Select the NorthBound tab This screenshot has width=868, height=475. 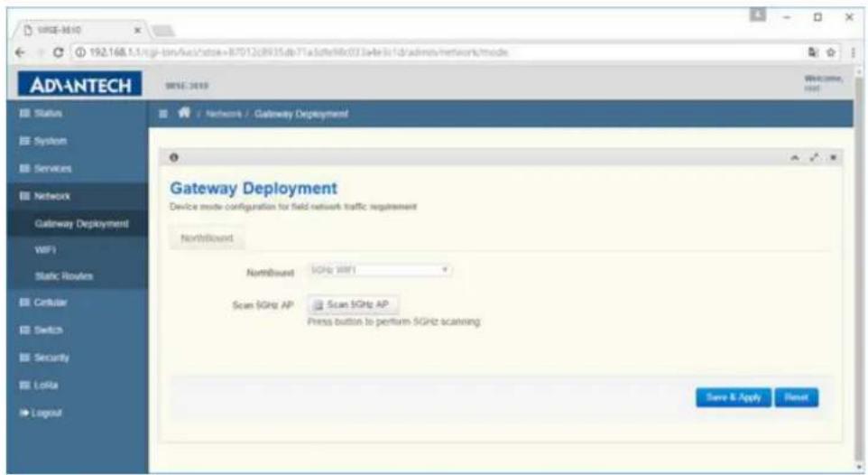point(207,238)
